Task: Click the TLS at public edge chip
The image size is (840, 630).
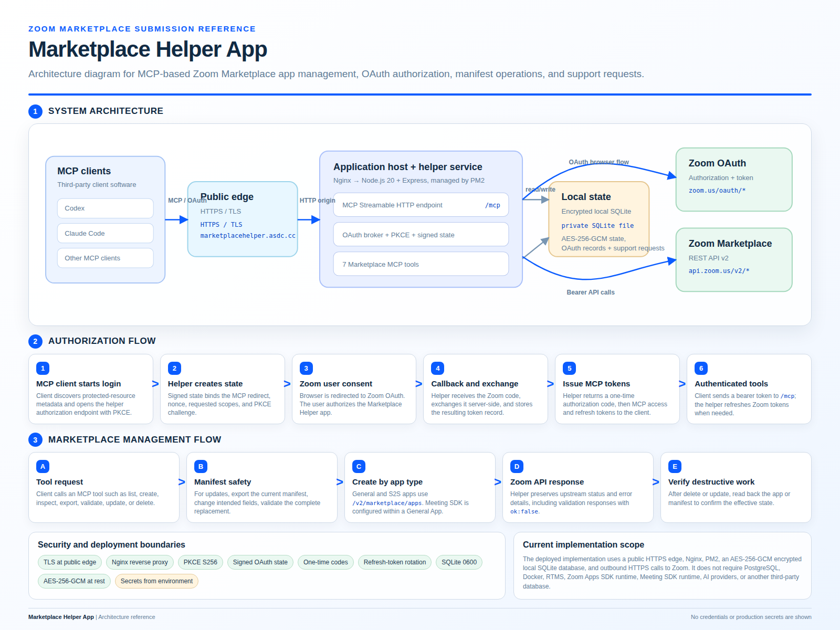Action: click(x=70, y=562)
